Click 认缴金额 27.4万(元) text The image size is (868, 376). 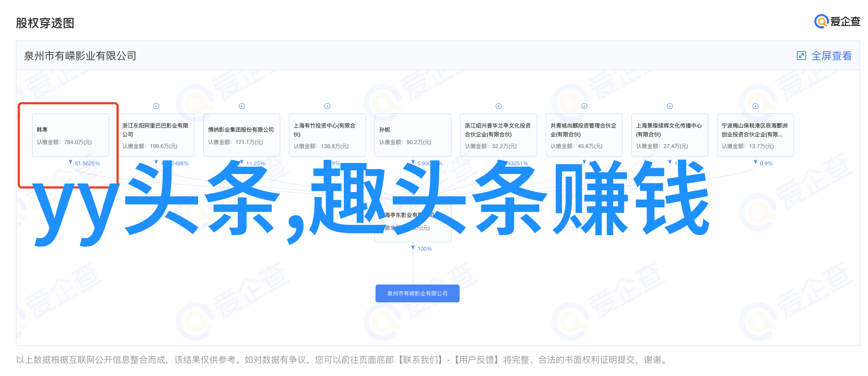click(x=662, y=146)
